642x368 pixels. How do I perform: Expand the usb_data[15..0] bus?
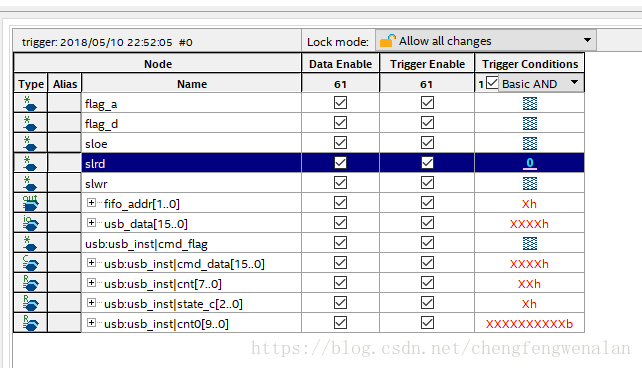91,223
